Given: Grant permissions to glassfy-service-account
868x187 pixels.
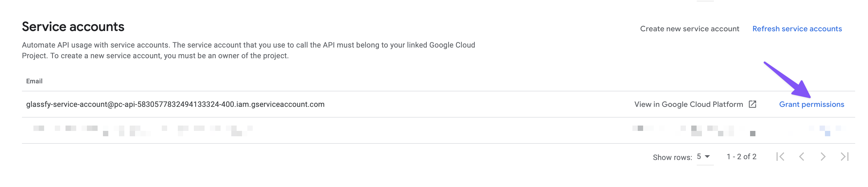Looking at the screenshot, I should (811, 104).
